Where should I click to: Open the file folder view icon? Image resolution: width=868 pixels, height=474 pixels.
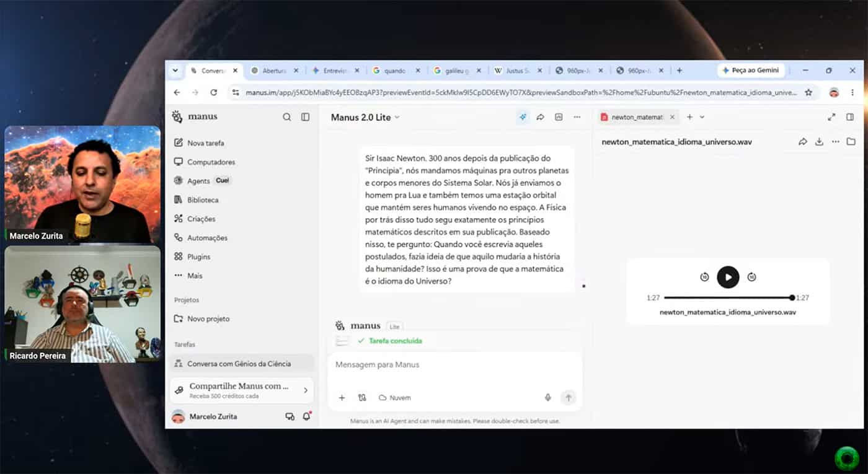pyautogui.click(x=851, y=142)
